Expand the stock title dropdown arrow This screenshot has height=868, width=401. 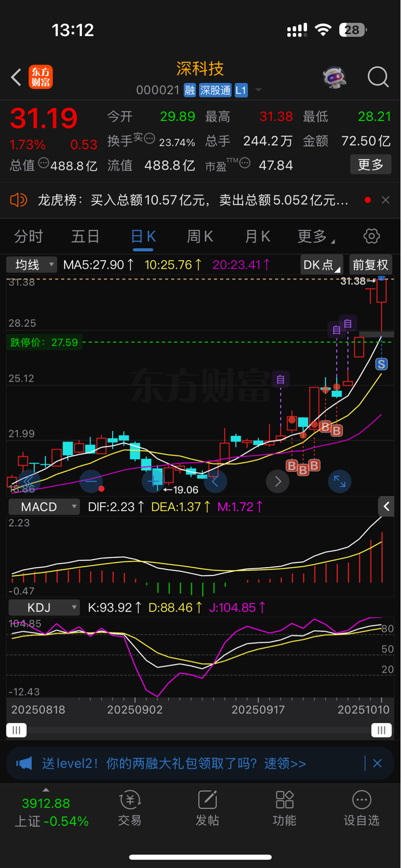258,91
